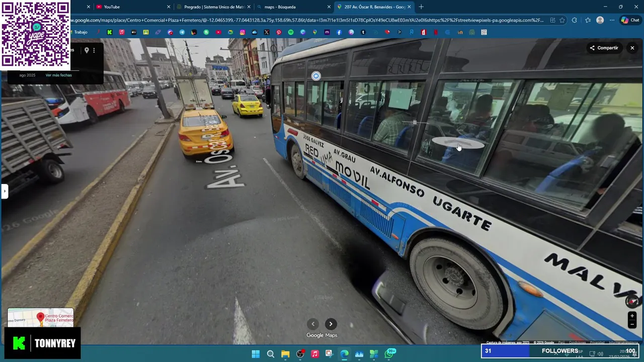Open the Plaza Ferretero minimap thumbnail
The height and width of the screenshot is (362, 644).
[40, 318]
